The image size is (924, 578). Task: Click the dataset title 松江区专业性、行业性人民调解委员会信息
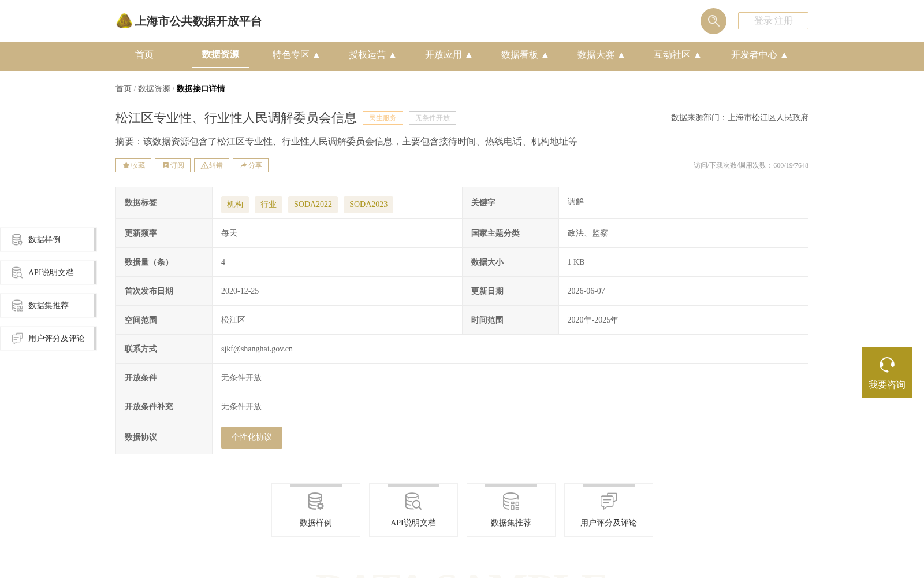(x=236, y=118)
